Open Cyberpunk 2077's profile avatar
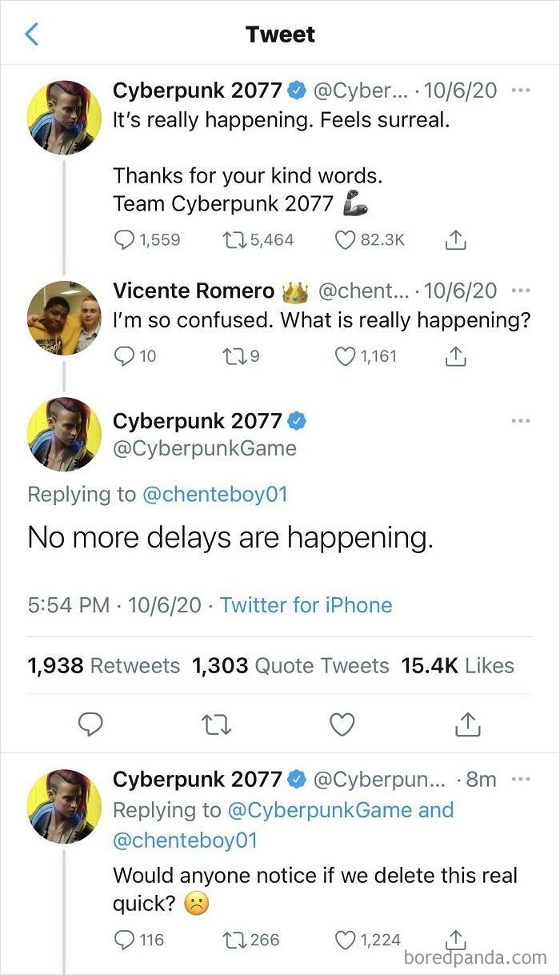 coord(64,435)
